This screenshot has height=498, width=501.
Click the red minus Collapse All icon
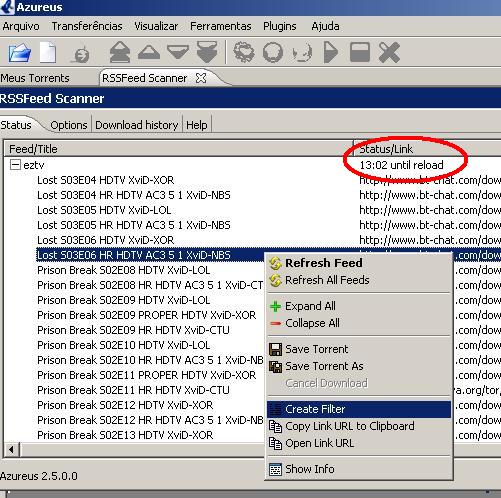tap(275, 323)
